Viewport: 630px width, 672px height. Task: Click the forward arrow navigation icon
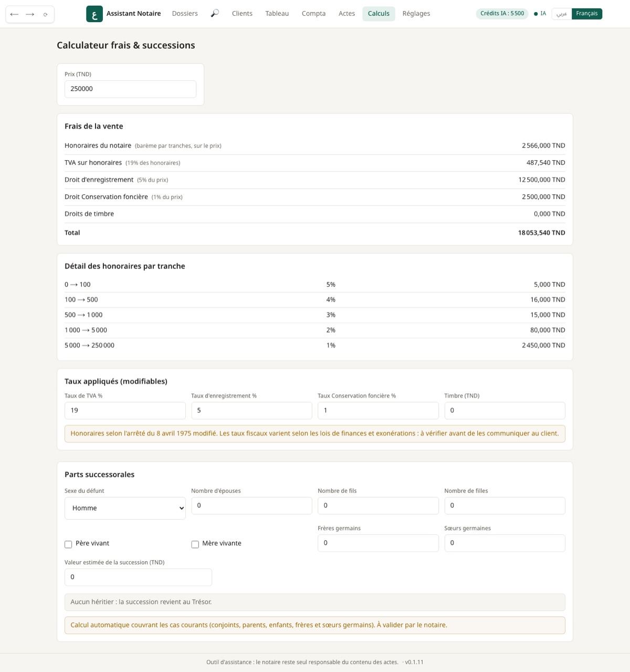(30, 14)
